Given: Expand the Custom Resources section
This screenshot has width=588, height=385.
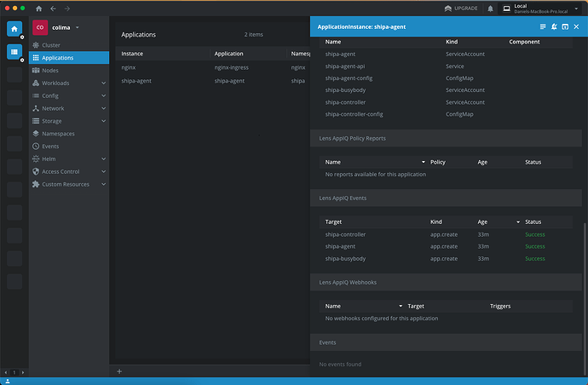Looking at the screenshot, I should (x=103, y=184).
